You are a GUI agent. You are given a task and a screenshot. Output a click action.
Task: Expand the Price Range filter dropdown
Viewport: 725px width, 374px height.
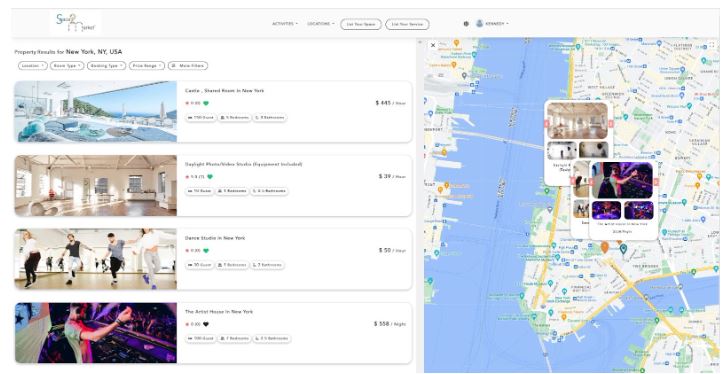tap(147, 66)
